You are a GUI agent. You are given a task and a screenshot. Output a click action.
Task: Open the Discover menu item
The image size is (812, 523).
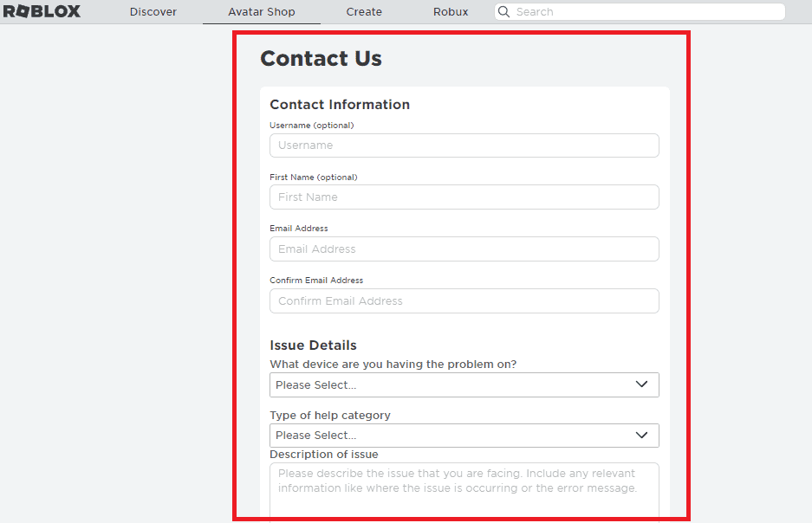point(153,12)
